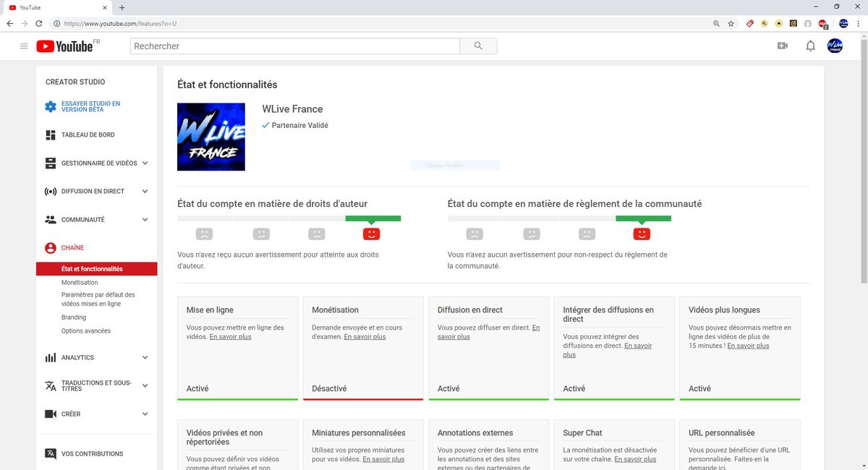
Task: Bookmark this page with the star icon
Action: click(x=731, y=23)
